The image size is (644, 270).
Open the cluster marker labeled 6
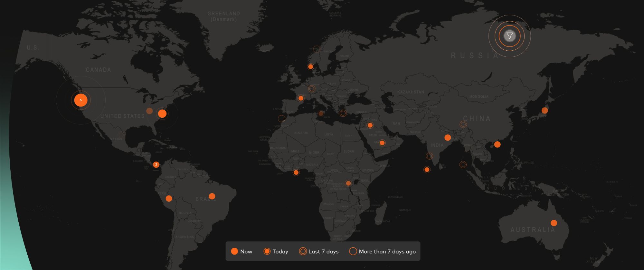pos(80,100)
